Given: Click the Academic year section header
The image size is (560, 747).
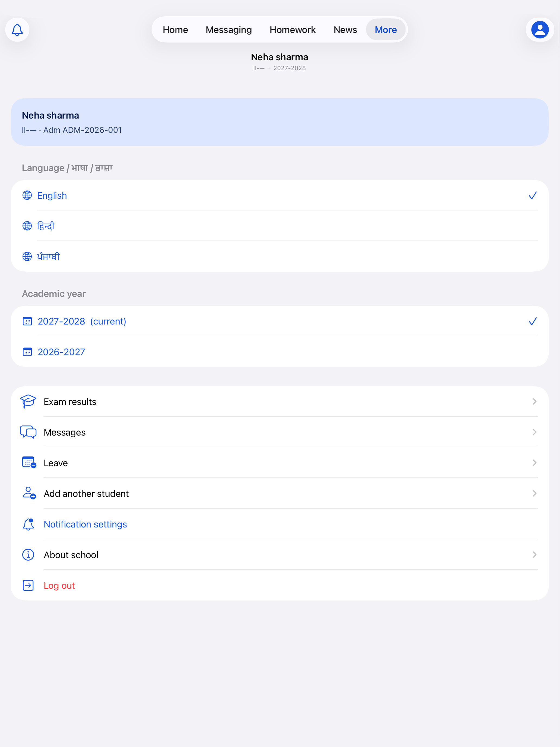Looking at the screenshot, I should coord(54,293).
